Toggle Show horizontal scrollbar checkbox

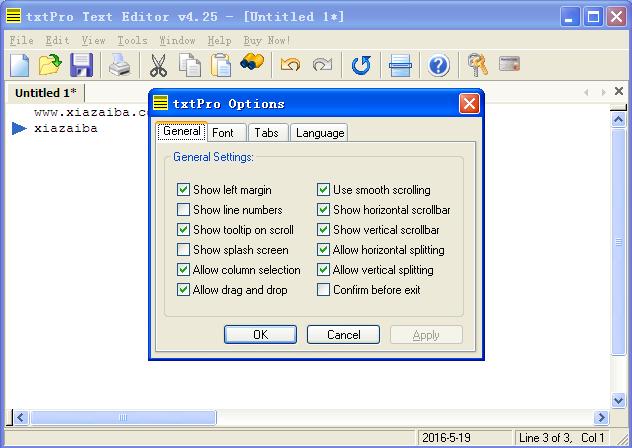(x=323, y=210)
